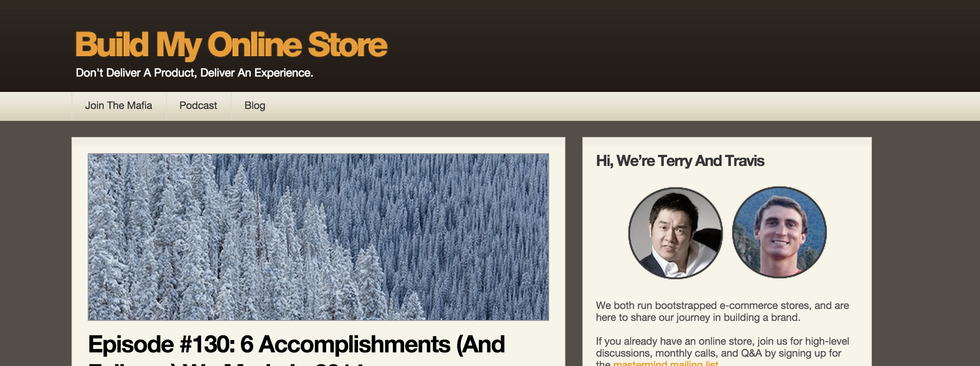
Task: Click the bootstrapped e-commerce stores paragraph
Action: pyautogui.click(x=722, y=312)
